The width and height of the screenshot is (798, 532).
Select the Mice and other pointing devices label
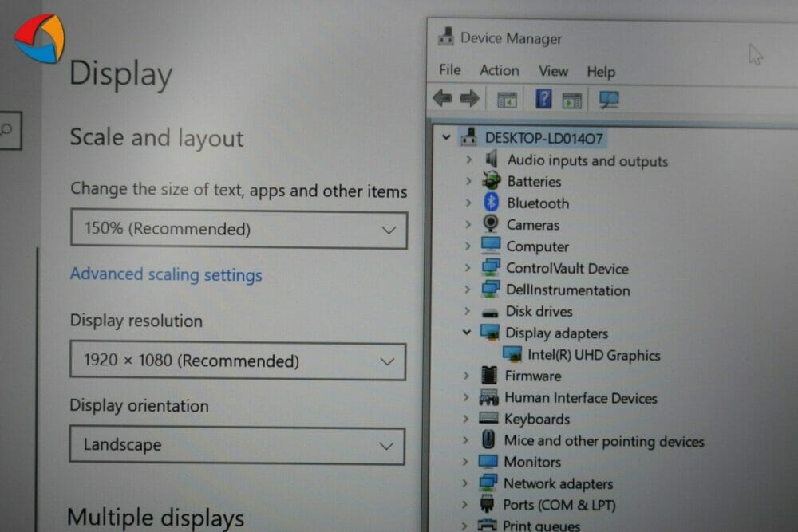(604, 441)
